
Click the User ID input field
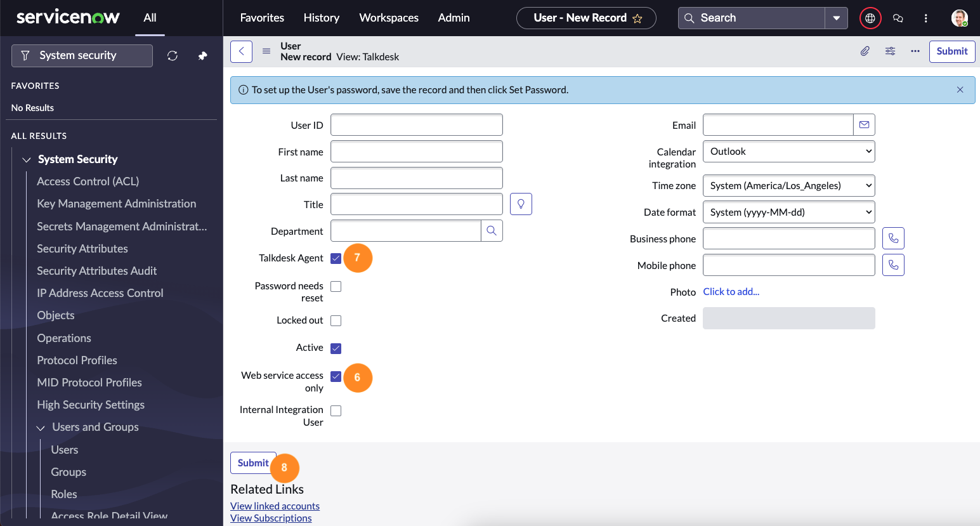417,125
